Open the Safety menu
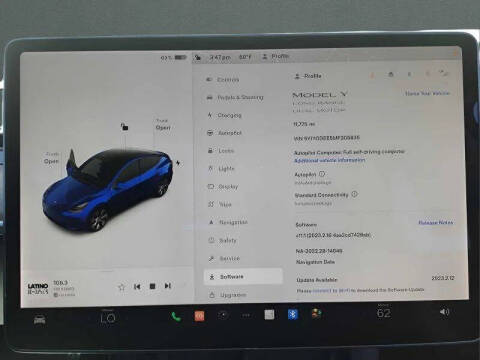The image size is (480, 360). [223, 240]
